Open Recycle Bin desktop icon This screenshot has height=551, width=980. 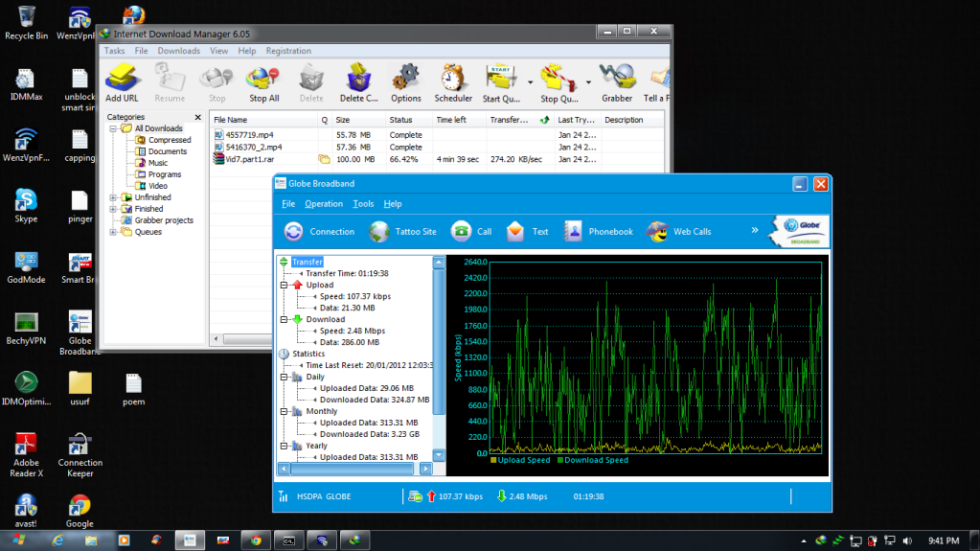(x=26, y=22)
